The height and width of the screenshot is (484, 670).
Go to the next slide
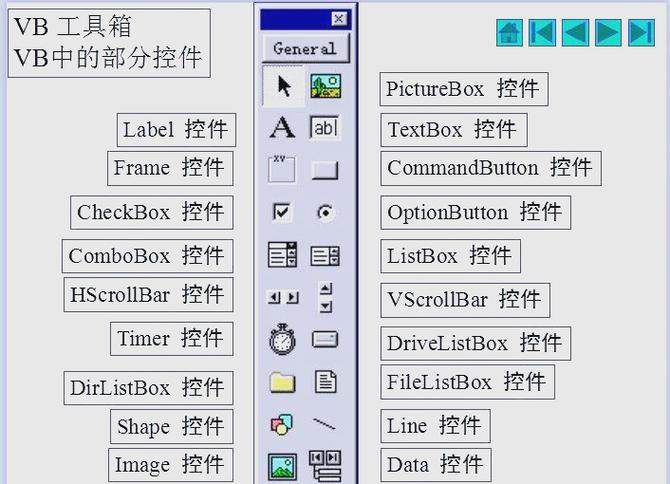tap(608, 32)
